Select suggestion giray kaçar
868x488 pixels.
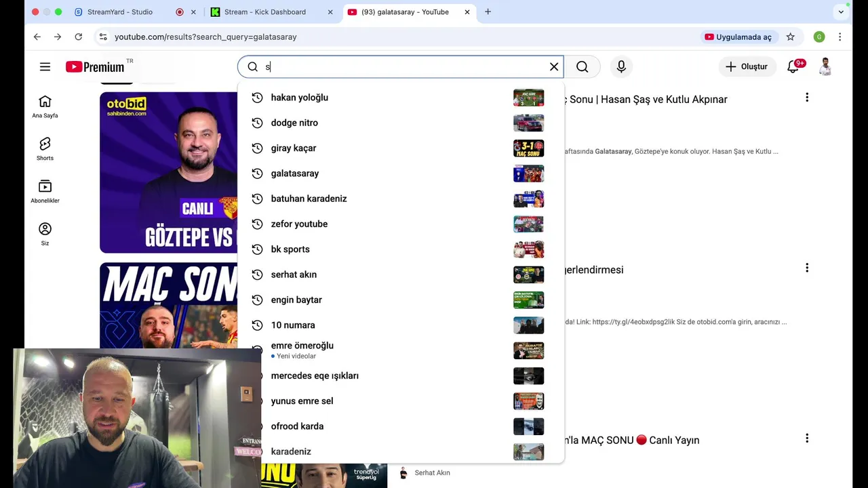pyautogui.click(x=401, y=148)
